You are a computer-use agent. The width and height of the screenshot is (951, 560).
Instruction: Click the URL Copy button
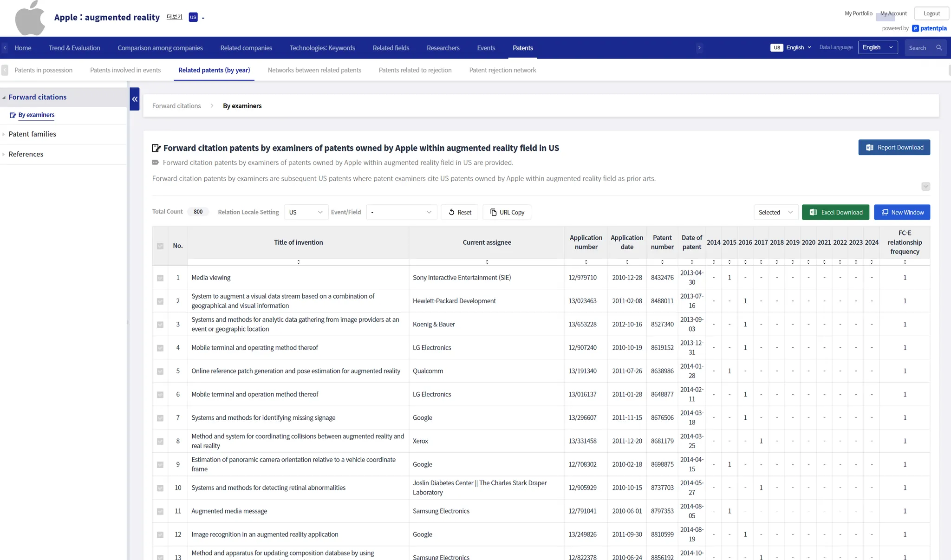pyautogui.click(x=507, y=212)
